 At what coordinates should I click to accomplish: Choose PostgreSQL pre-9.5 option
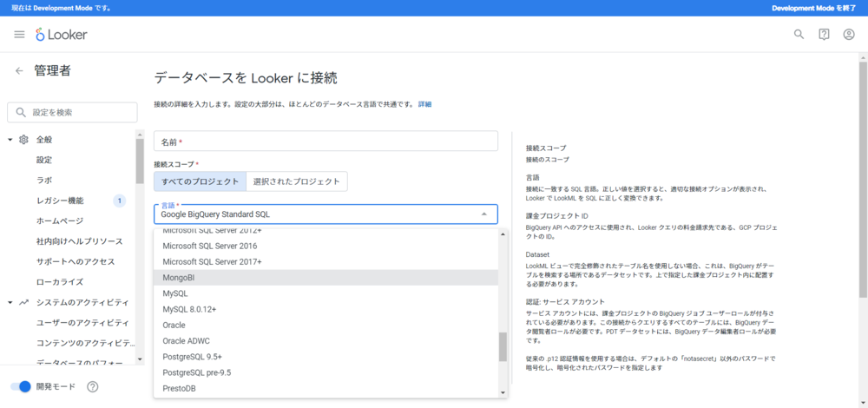(x=326, y=372)
